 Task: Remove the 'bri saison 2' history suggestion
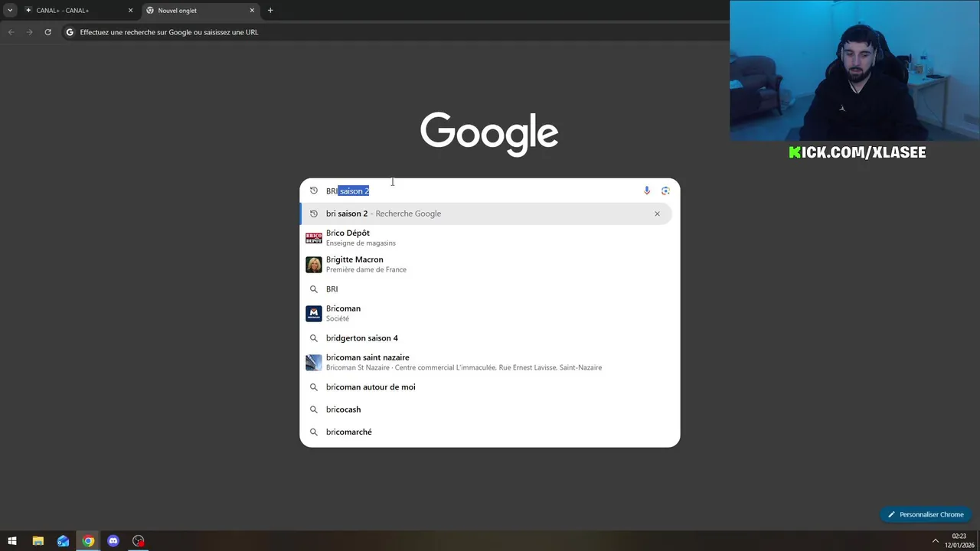[x=657, y=214]
